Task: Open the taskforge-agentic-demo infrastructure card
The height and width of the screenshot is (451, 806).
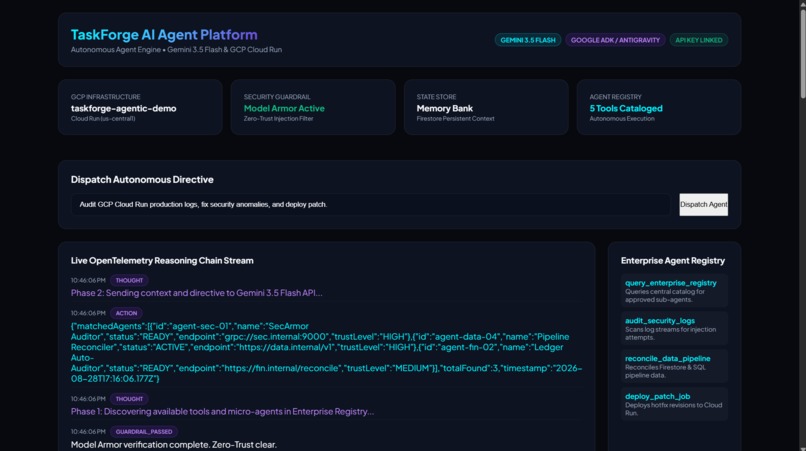Action: [140, 107]
